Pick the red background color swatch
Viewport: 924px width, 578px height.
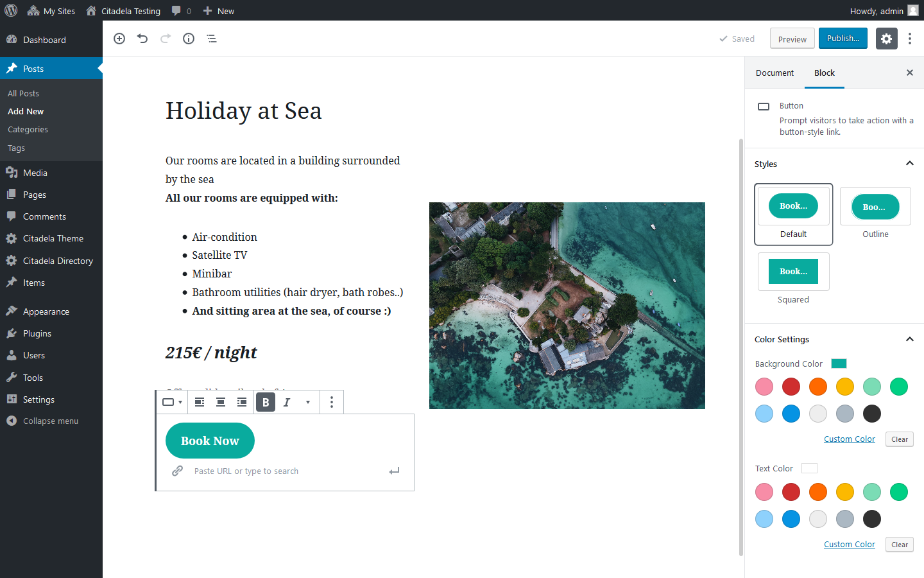coord(791,387)
